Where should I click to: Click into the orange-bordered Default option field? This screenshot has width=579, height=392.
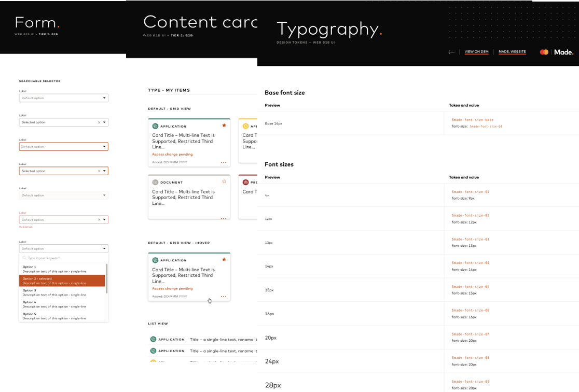tap(63, 147)
